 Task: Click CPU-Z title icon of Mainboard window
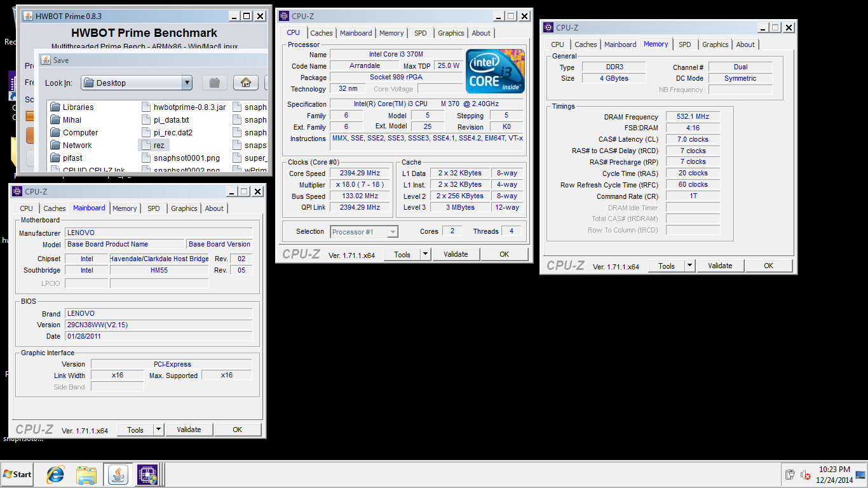[x=17, y=191]
